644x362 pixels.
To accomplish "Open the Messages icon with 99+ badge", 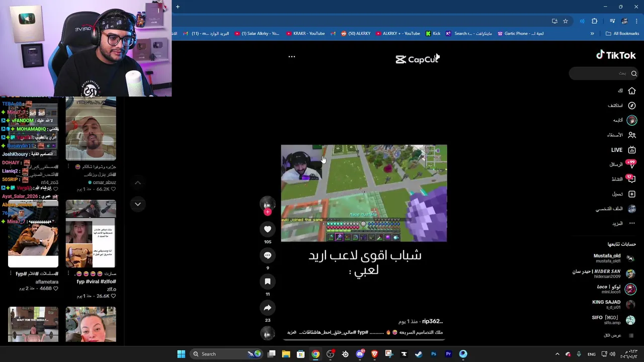I will tap(631, 164).
